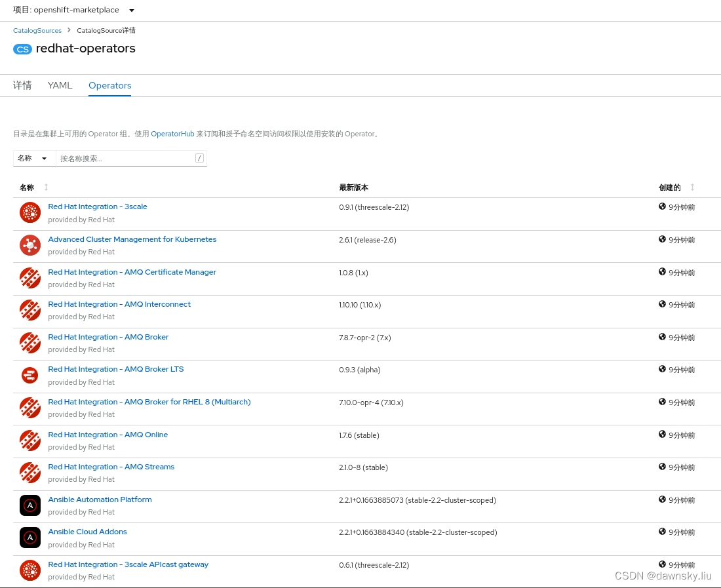The width and height of the screenshot is (721, 588).
Task: Open Ansible Cloud Addons operator
Action: pyautogui.click(x=87, y=532)
